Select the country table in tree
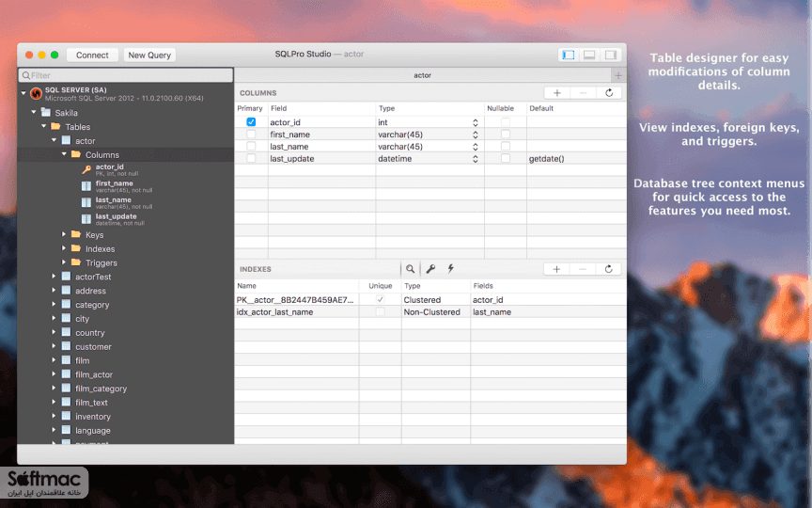 pos(89,333)
